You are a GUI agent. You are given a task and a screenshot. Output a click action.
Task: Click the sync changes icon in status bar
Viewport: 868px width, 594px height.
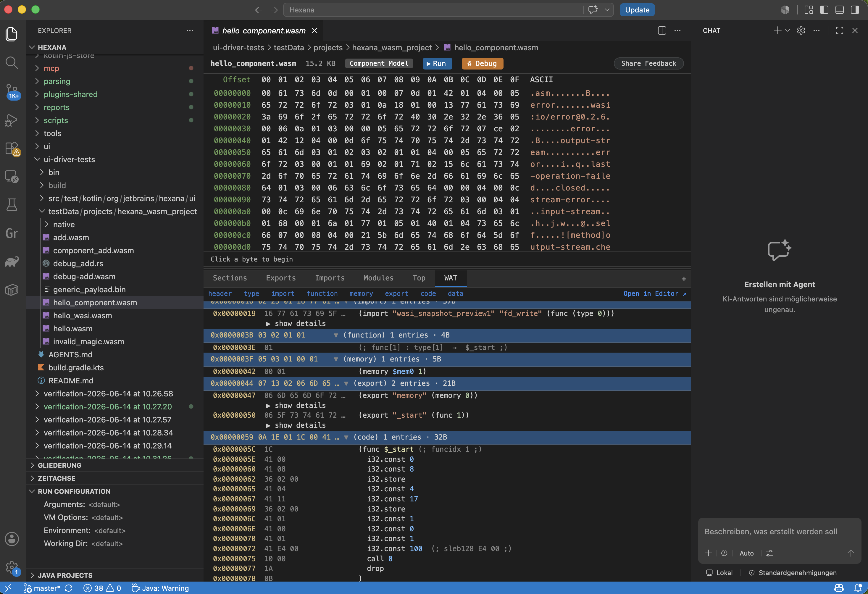(69, 588)
